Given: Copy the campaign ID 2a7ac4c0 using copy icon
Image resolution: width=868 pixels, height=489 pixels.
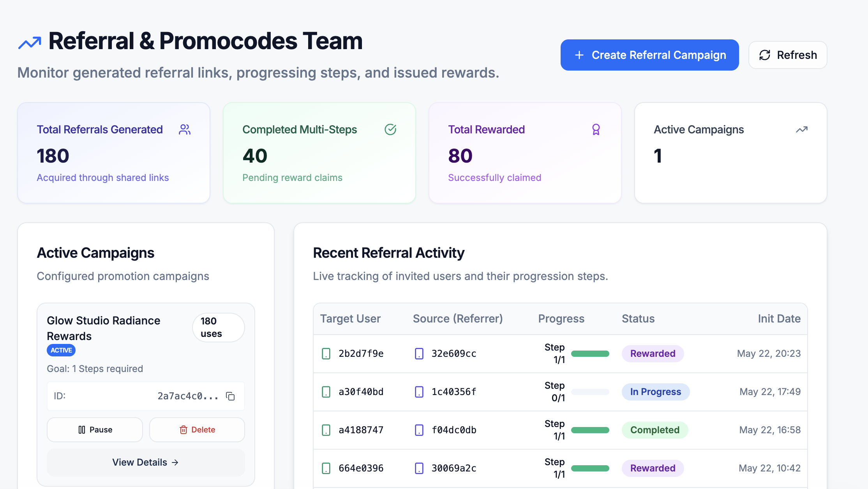Looking at the screenshot, I should point(230,396).
